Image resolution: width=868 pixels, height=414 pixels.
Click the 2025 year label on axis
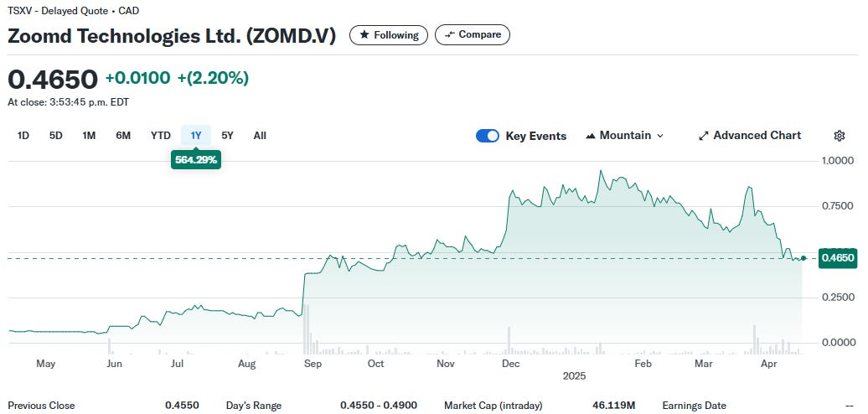click(x=574, y=375)
